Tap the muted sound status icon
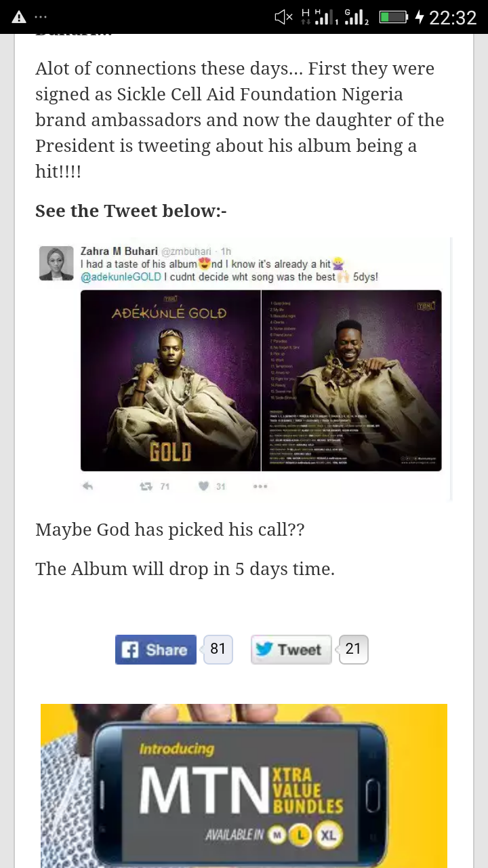Screen dimensions: 488x868 tap(283, 17)
